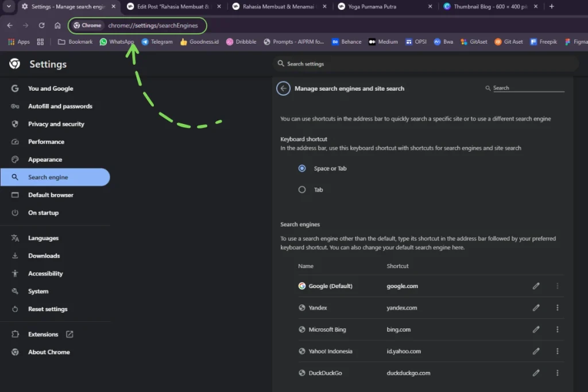Select the Tab-only keyboard shortcut option
Image resolution: width=588 pixels, height=392 pixels.
[302, 189]
